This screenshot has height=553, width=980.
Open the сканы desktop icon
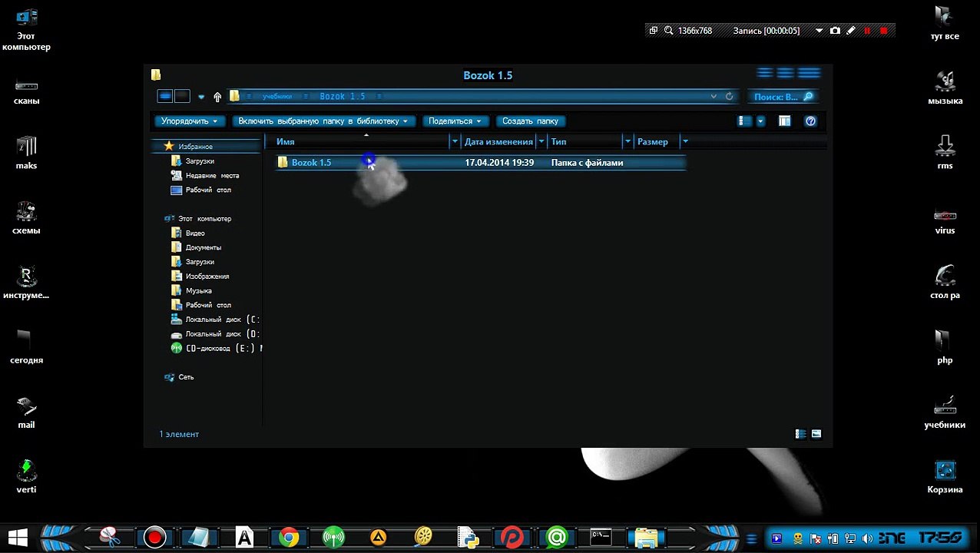[x=26, y=92]
